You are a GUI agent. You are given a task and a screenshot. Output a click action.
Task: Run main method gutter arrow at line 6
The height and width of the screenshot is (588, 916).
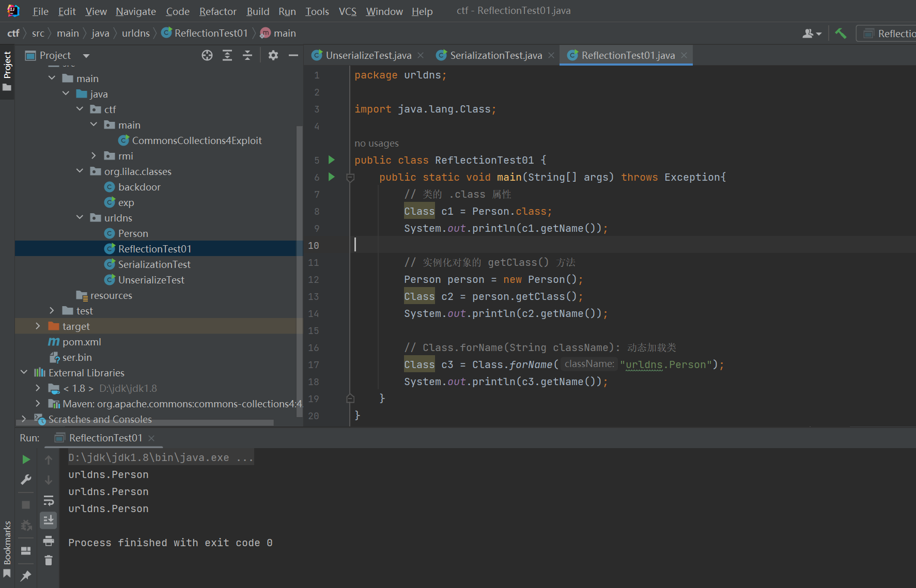pos(332,177)
